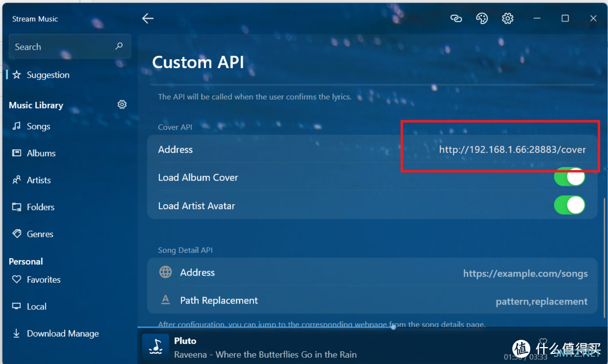608x364 pixels.
Task: Click the Albums icon in sidebar
Action: click(17, 153)
